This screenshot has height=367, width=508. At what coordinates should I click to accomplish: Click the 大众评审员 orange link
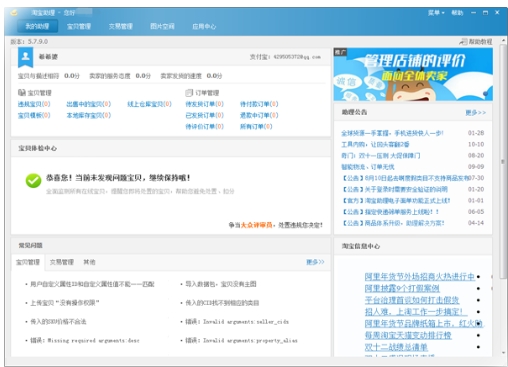(x=256, y=225)
